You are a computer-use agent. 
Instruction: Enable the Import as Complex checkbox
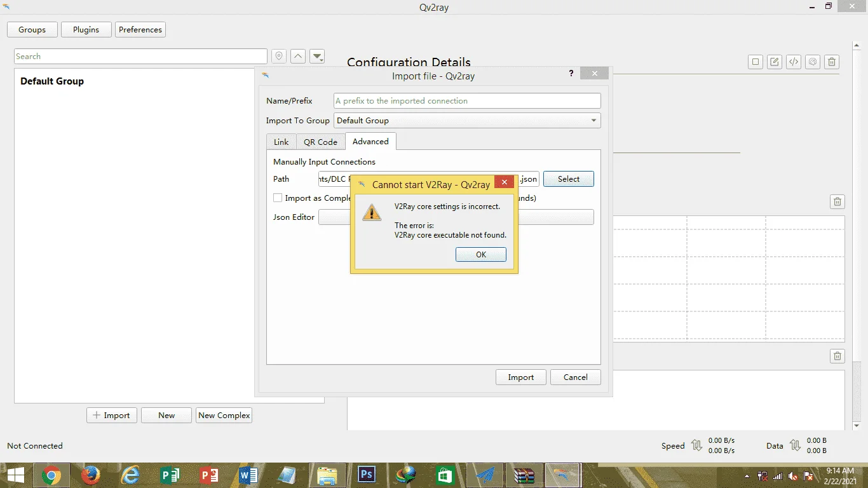[x=278, y=198]
